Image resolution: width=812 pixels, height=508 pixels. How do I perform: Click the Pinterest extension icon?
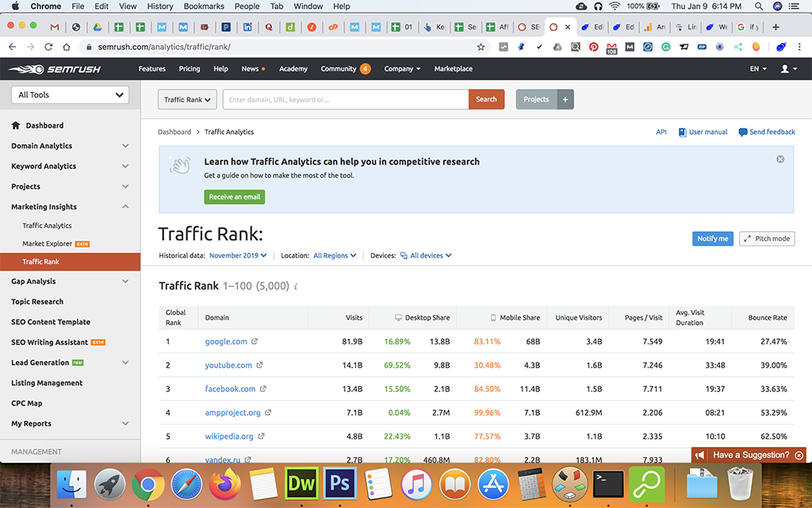point(593,47)
